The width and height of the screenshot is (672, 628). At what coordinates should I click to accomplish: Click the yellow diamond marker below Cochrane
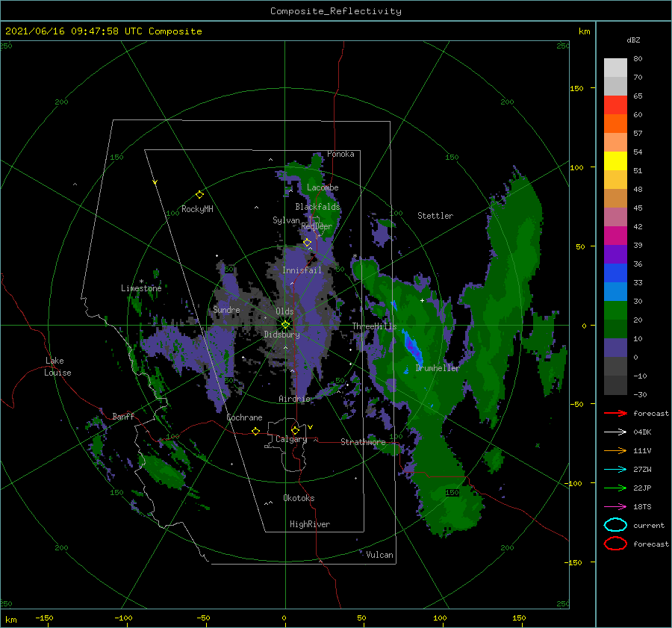(255, 431)
